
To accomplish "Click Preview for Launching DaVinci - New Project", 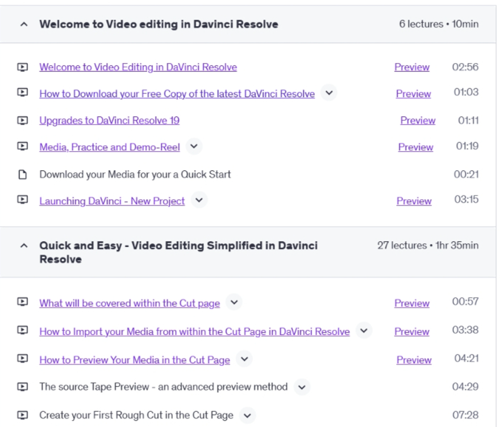I will (414, 201).
